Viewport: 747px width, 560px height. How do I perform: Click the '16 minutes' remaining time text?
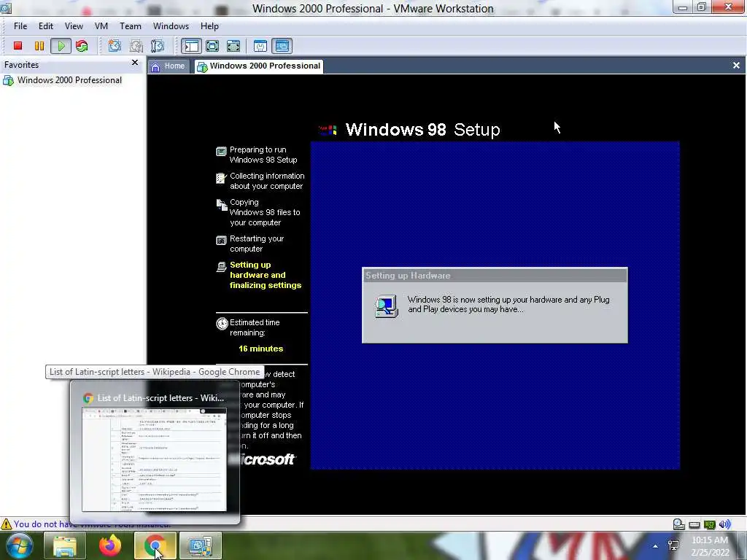[x=260, y=349]
